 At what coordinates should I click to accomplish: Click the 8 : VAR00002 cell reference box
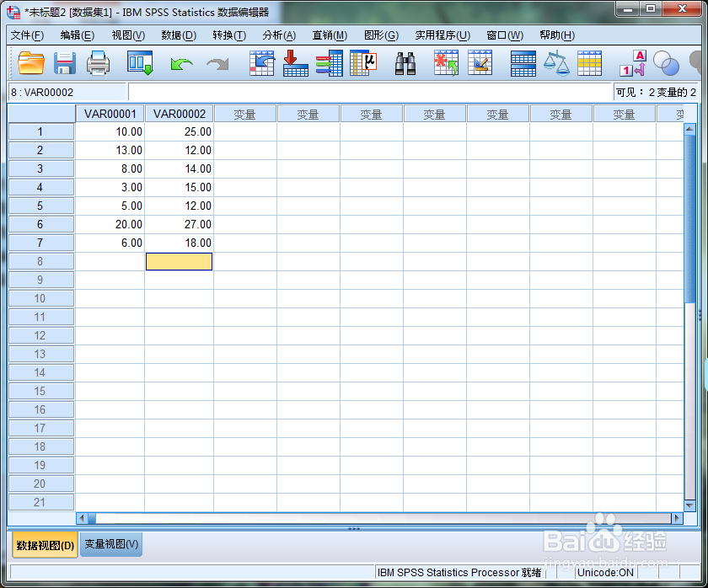click(67, 92)
